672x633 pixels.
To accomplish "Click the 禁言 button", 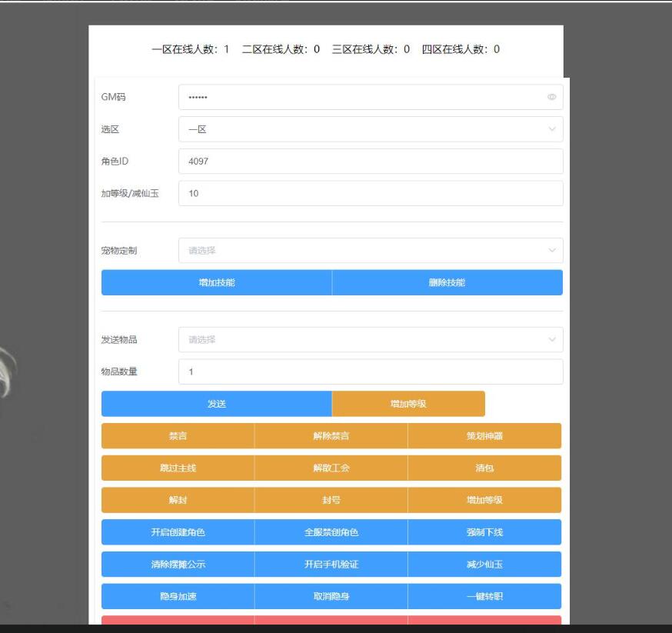I will coord(178,436).
